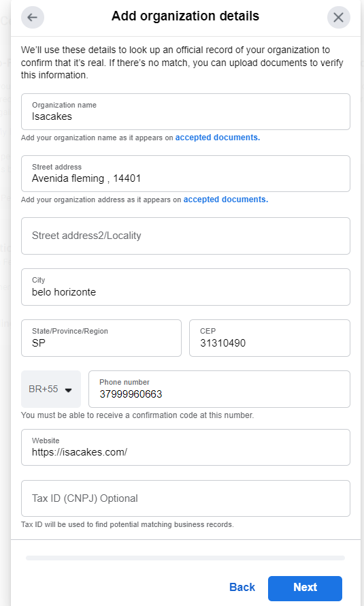The image size is (364, 606).
Task: Click the City field containing belo horizonte
Action: [x=186, y=287]
